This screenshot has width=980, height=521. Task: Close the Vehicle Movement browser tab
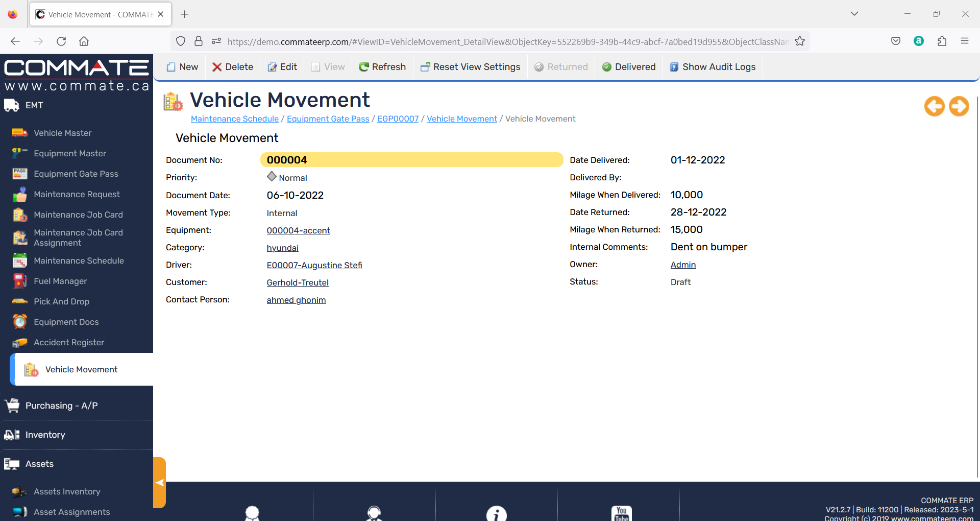tap(161, 14)
